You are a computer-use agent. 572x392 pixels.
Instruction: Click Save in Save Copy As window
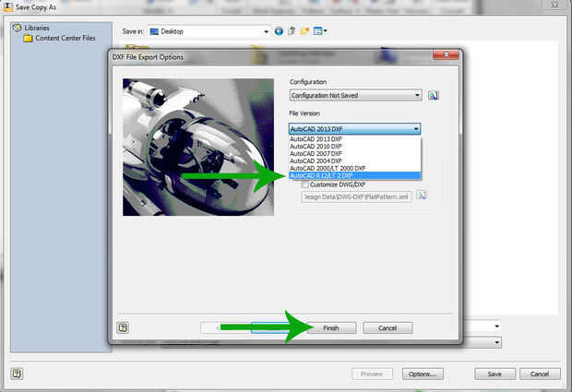click(495, 374)
